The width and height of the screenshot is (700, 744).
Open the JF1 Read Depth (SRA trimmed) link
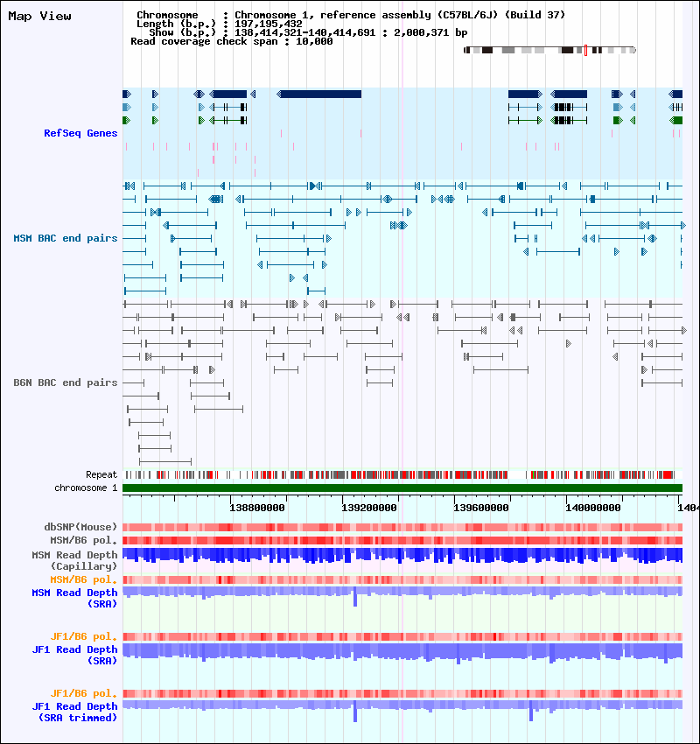74,712
